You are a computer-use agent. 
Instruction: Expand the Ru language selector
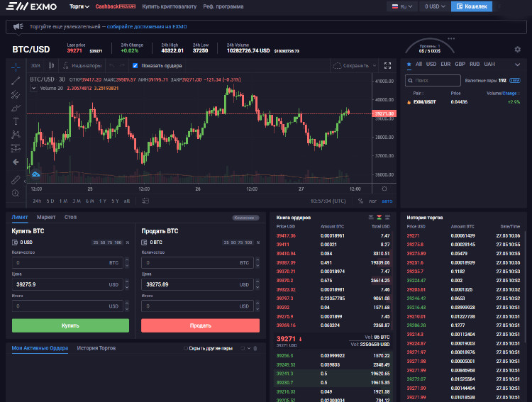click(x=401, y=6)
